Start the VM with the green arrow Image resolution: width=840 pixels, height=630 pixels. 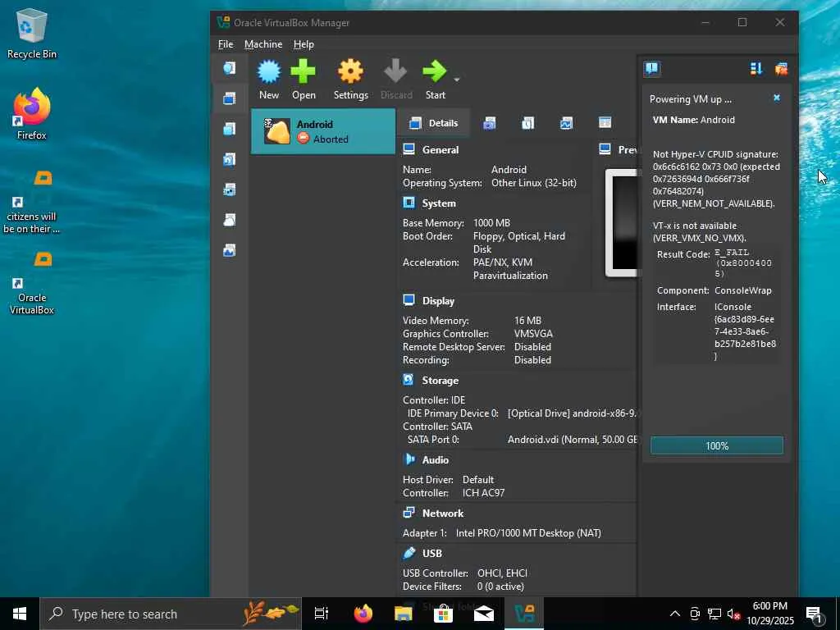coord(435,71)
